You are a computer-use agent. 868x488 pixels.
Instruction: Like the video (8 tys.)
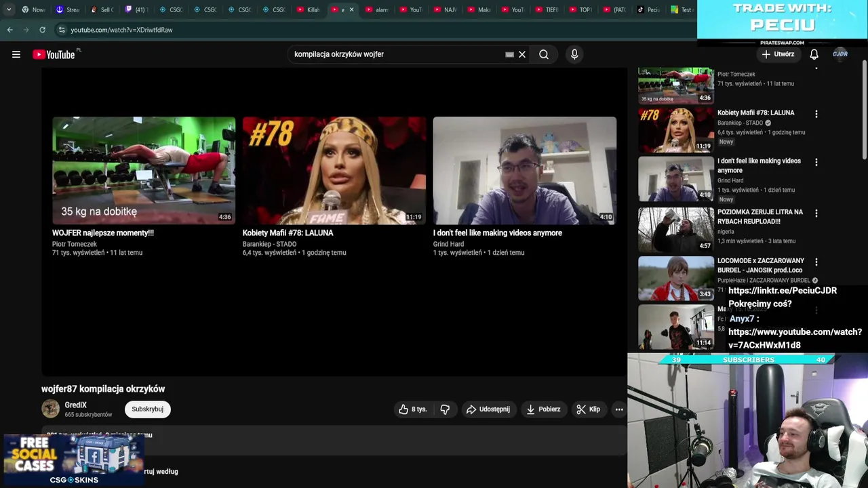pos(412,409)
